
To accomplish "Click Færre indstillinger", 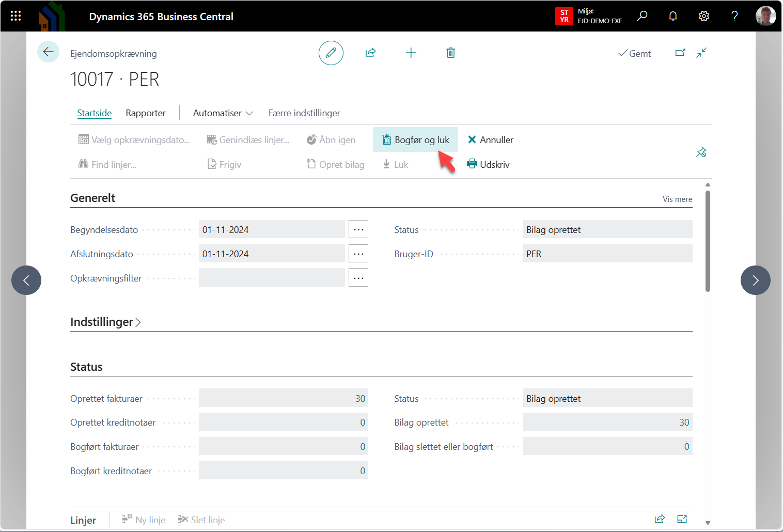I will pyautogui.click(x=304, y=113).
